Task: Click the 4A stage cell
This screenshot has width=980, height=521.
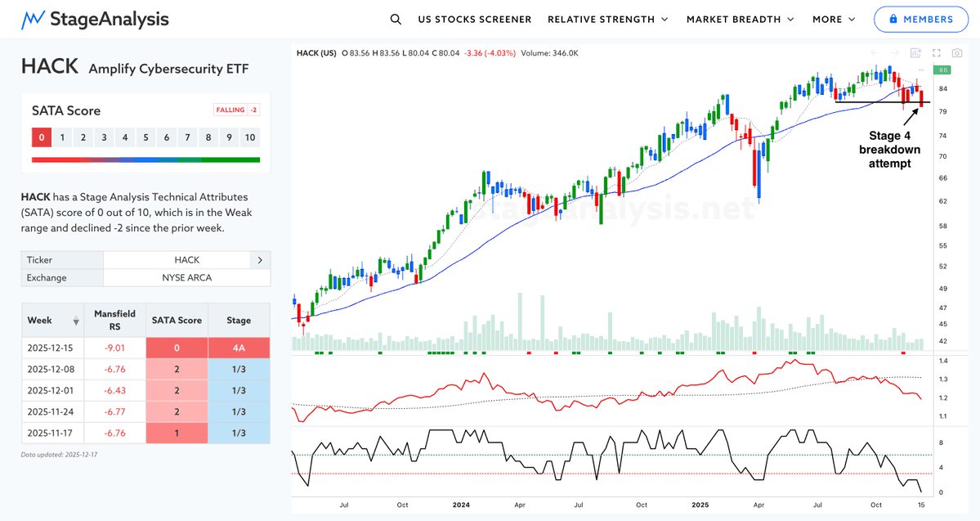Action: (x=239, y=348)
